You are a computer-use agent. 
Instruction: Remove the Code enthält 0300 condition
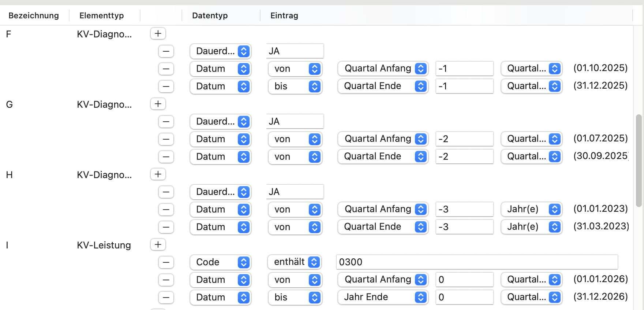166,262
